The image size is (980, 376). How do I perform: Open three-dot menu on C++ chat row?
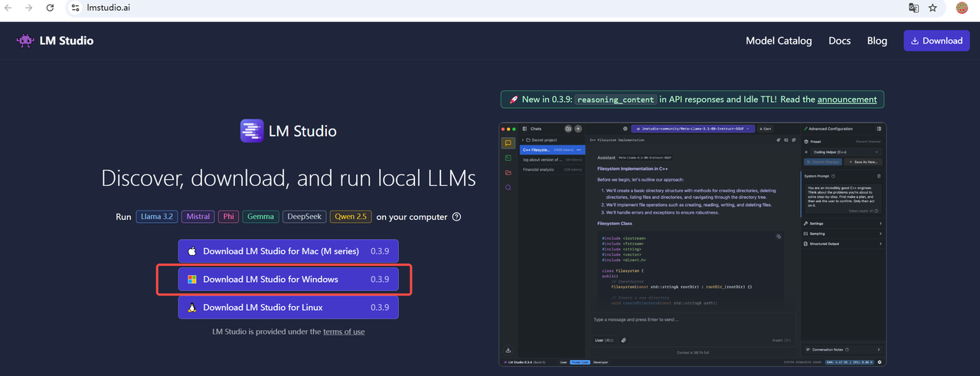[579, 150]
